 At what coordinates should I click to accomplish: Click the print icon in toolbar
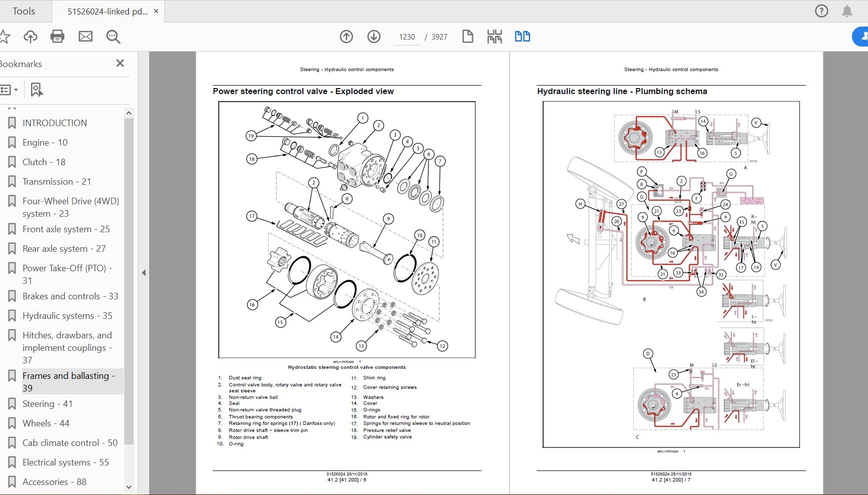(58, 37)
